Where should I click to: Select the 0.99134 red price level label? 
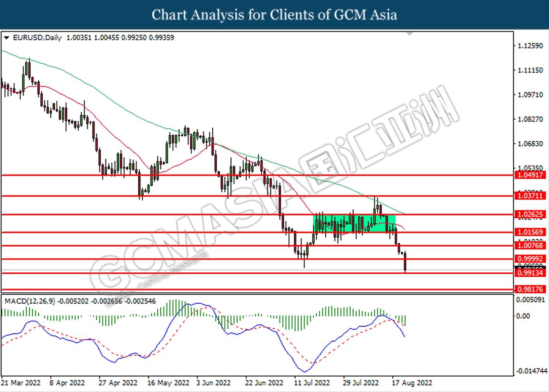[530, 273]
